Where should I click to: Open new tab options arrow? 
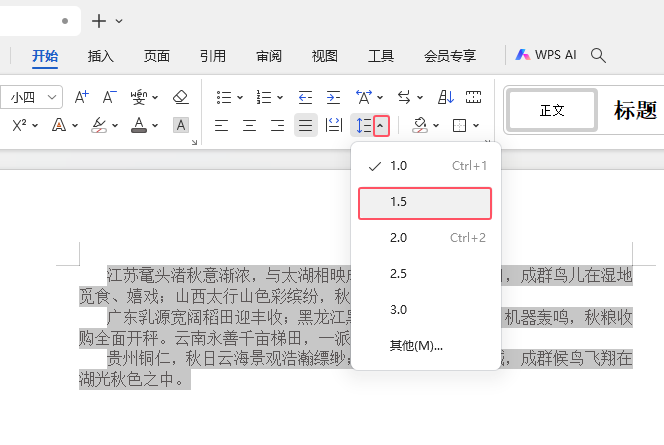(119, 21)
